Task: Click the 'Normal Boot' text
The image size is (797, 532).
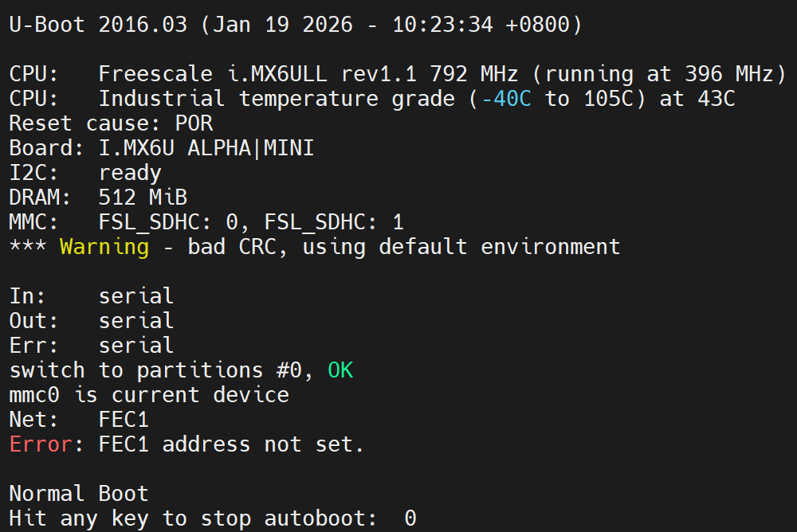Action: coord(79,494)
